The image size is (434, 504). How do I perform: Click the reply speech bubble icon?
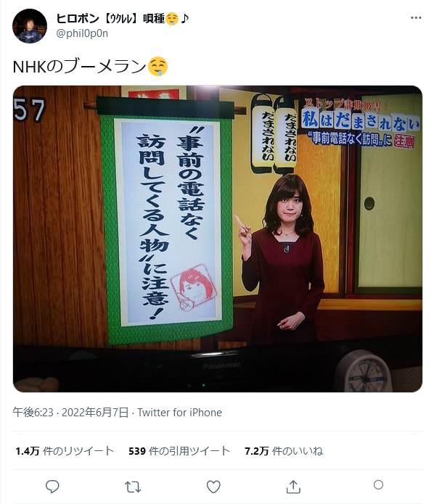52,487
